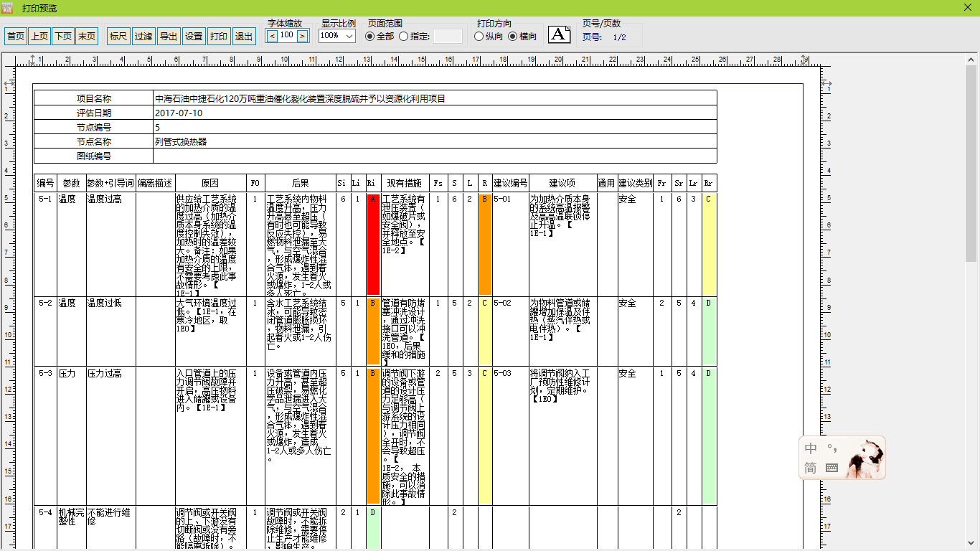Go to next page (下页)
The height and width of the screenshot is (551, 980).
coord(63,36)
